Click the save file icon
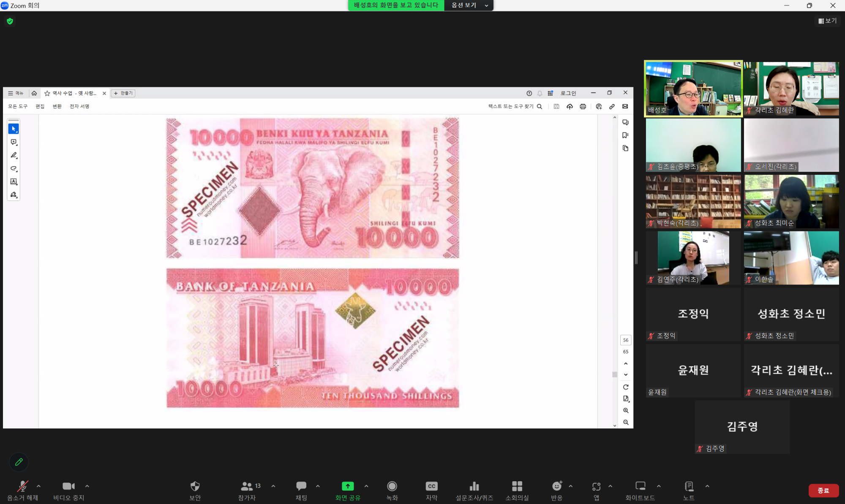The height and width of the screenshot is (504, 845). (556, 106)
